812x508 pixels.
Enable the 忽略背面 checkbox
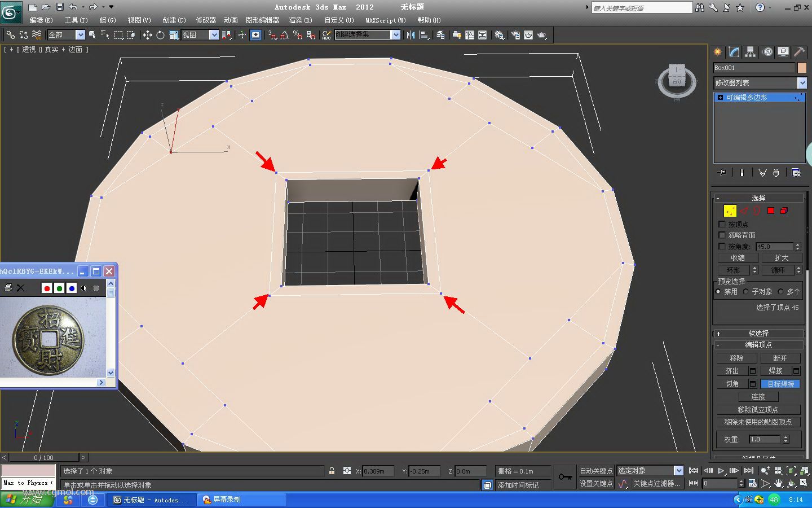722,235
